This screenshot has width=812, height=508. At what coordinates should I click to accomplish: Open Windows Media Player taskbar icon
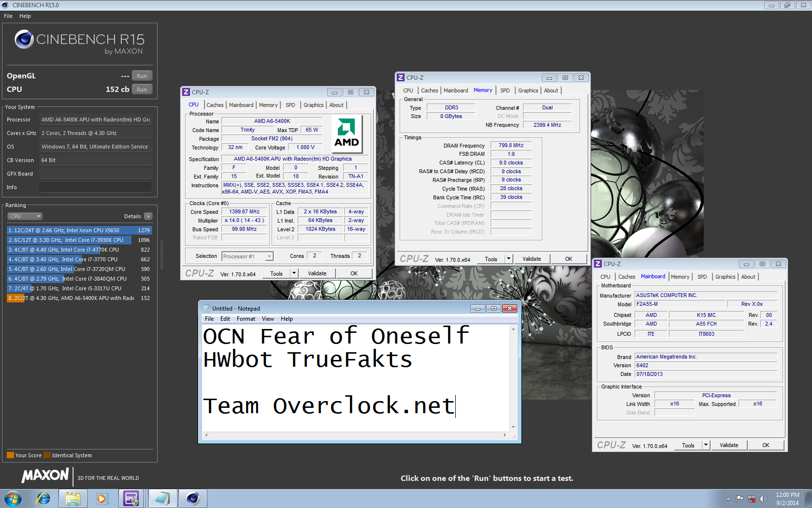[x=101, y=498]
